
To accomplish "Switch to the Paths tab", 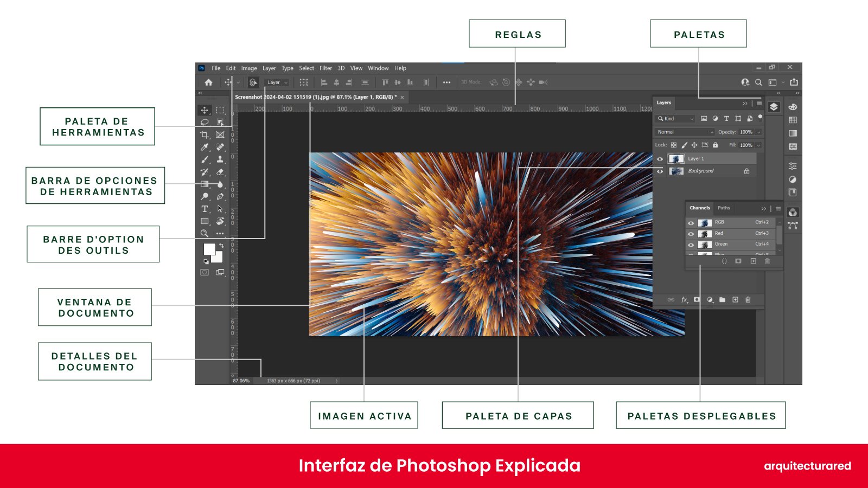I will point(724,208).
